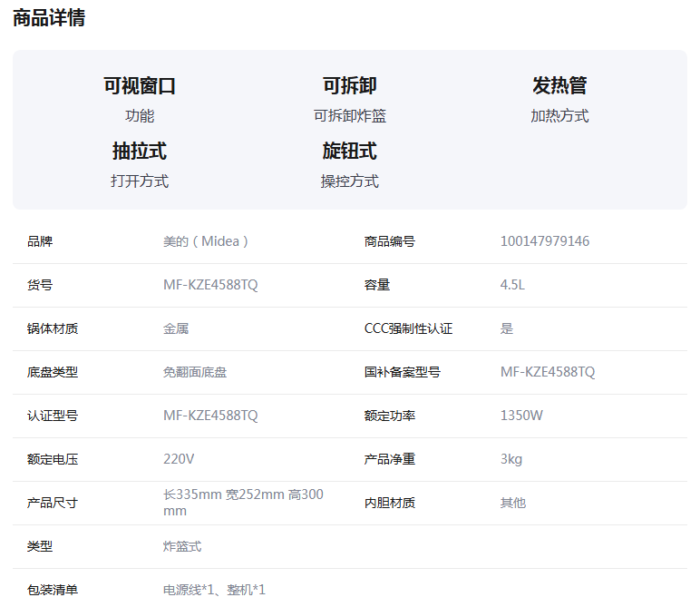Click the 可拆卸炸篮 label
Image resolution: width=700 pixels, height=607 pixels.
pyautogui.click(x=350, y=116)
